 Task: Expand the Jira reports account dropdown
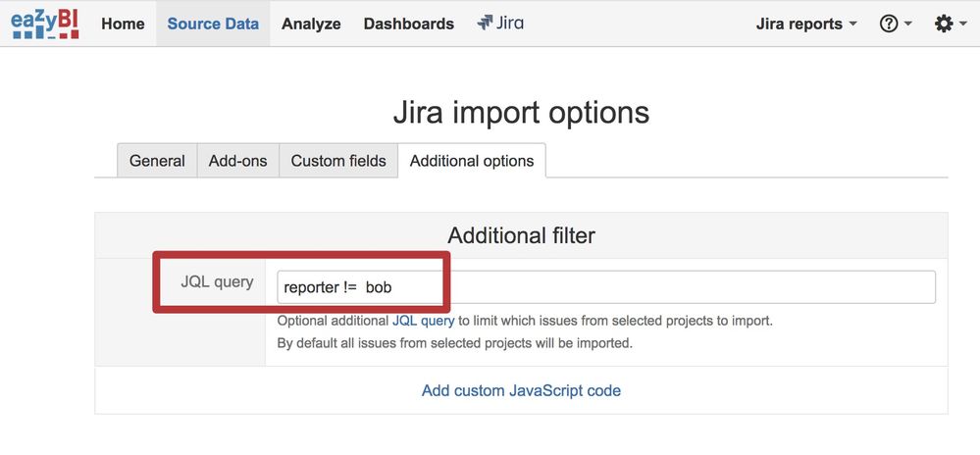[806, 24]
